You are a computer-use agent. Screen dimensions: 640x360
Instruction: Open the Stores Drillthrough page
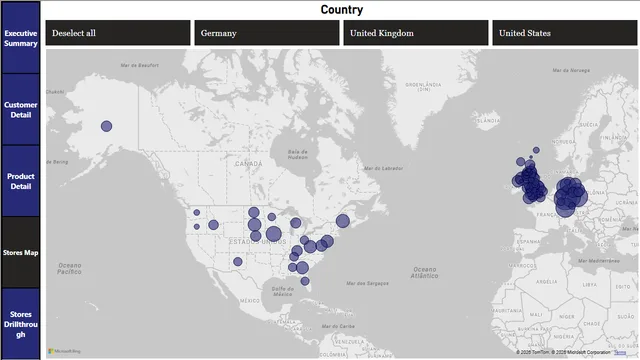20,324
